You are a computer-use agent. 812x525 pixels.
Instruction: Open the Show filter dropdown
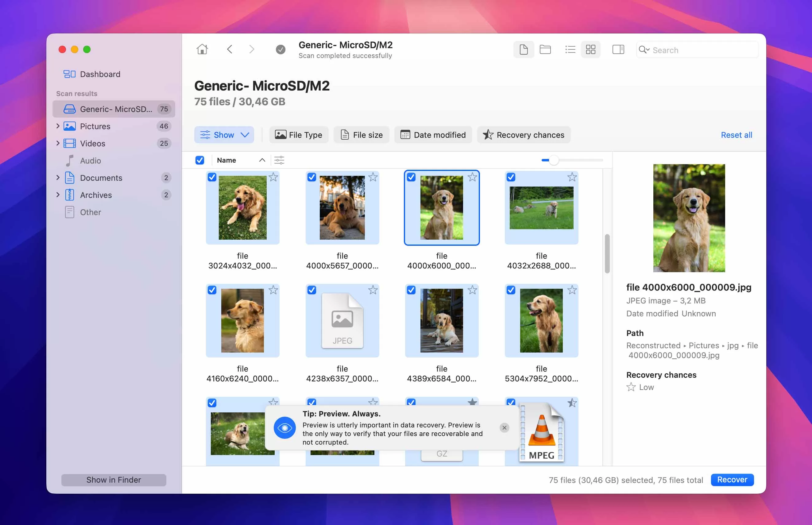point(224,135)
